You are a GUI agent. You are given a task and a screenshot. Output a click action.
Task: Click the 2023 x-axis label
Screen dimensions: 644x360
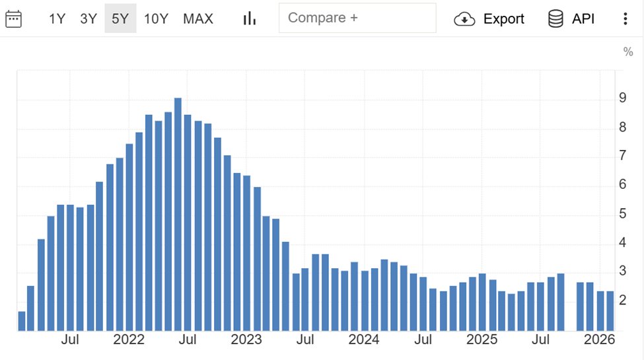pyautogui.click(x=246, y=340)
